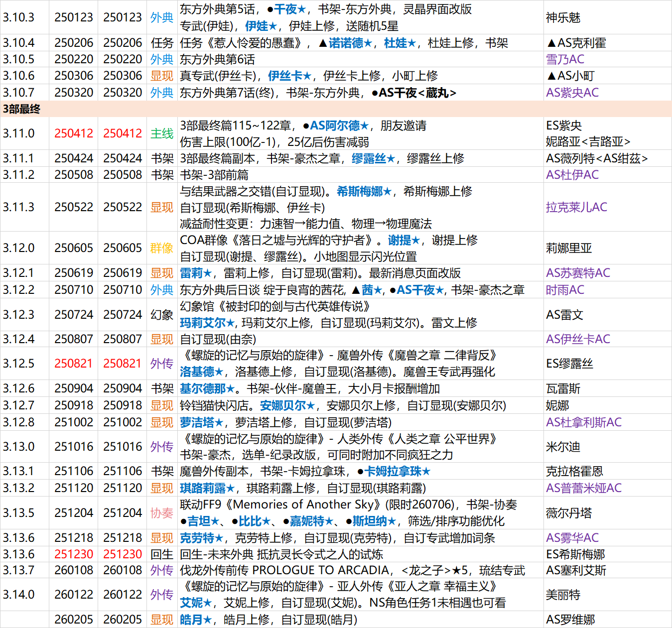Select the blue 希斯梅娜★ character name

pos(364,191)
